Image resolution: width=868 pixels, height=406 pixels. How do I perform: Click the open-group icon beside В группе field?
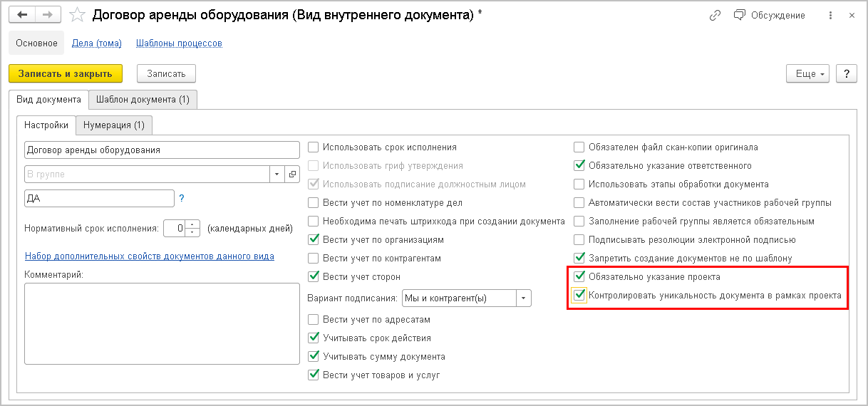[x=292, y=174]
